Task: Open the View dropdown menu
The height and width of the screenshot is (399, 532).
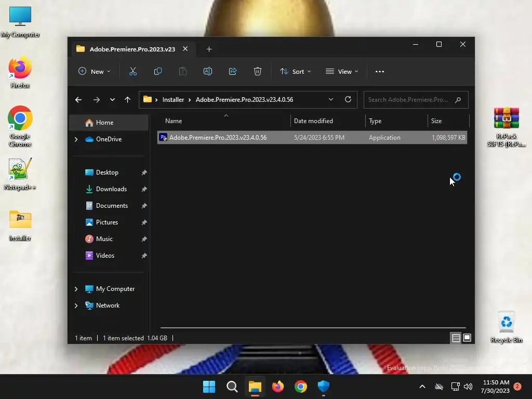Action: coord(342,72)
